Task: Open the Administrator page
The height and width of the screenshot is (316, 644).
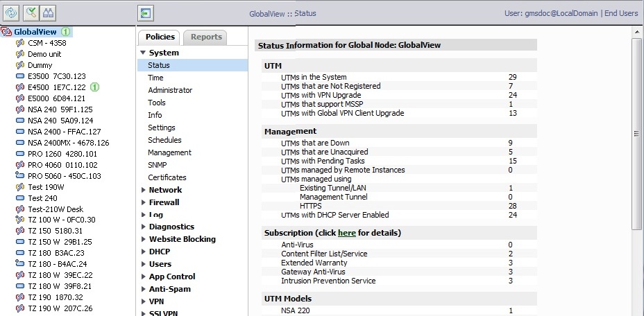Action: [x=170, y=90]
